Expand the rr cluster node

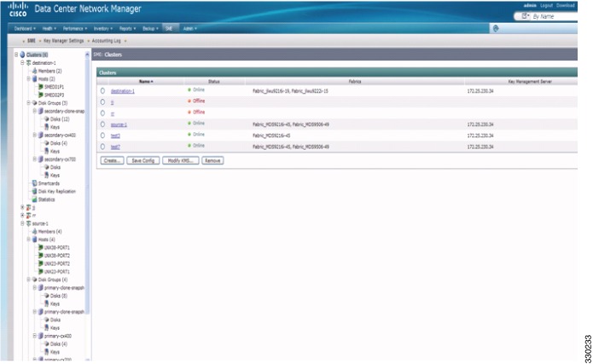point(22,215)
